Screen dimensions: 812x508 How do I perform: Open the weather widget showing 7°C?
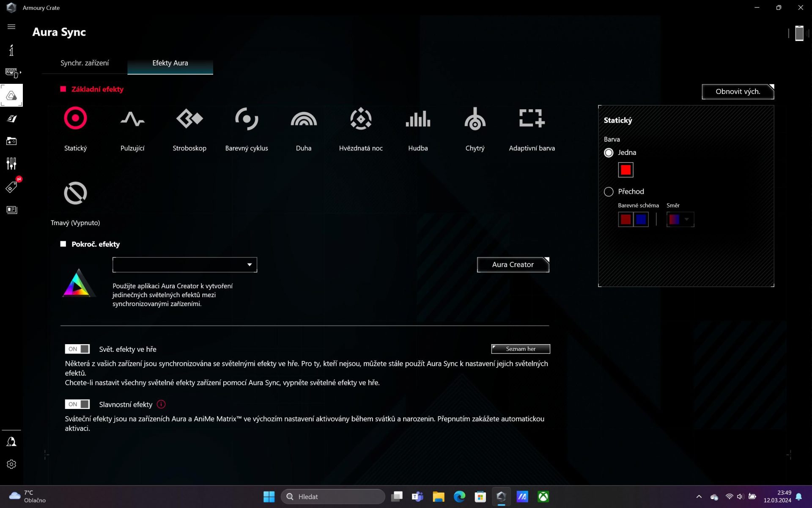pyautogui.click(x=28, y=497)
